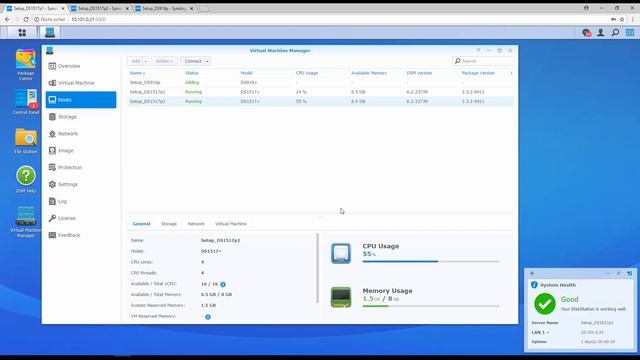Select host row showing 55 % CPU
This screenshot has width=640, height=360.
320,102
